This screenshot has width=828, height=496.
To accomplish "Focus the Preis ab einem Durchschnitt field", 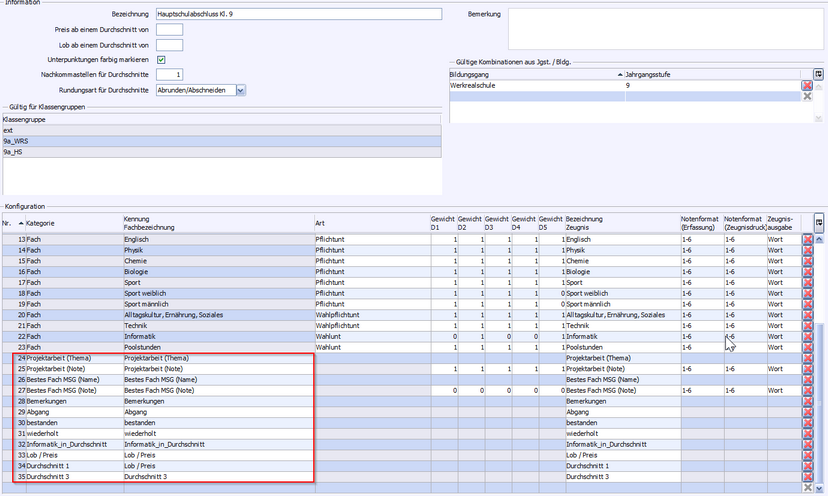I will [x=169, y=30].
